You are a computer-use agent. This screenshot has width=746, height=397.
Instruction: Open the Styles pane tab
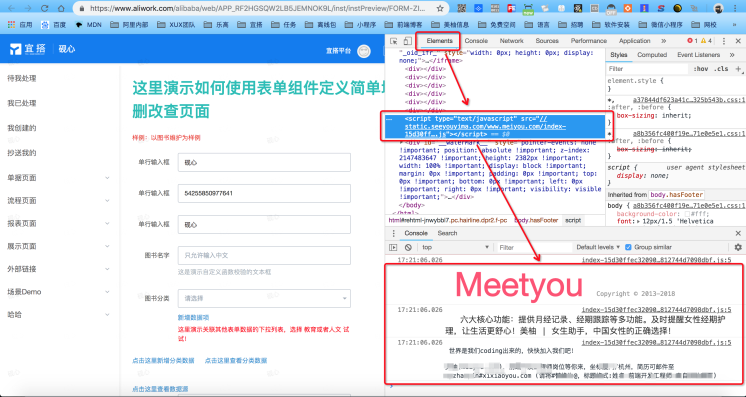(x=618, y=55)
